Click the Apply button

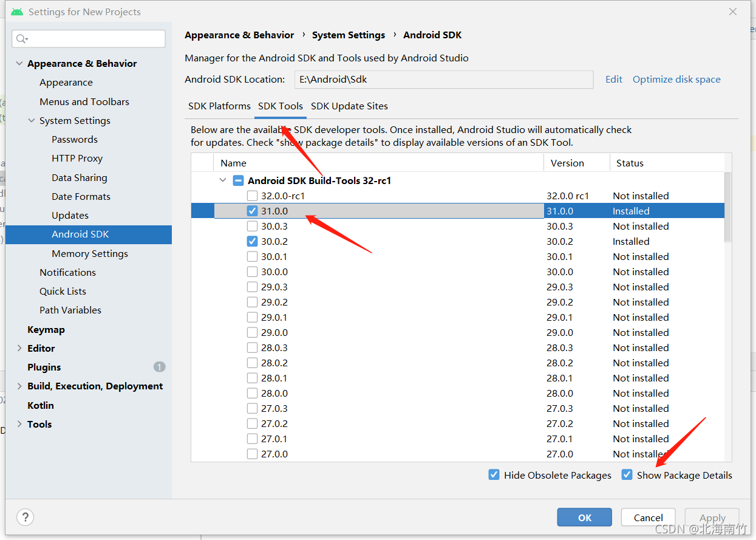712,517
